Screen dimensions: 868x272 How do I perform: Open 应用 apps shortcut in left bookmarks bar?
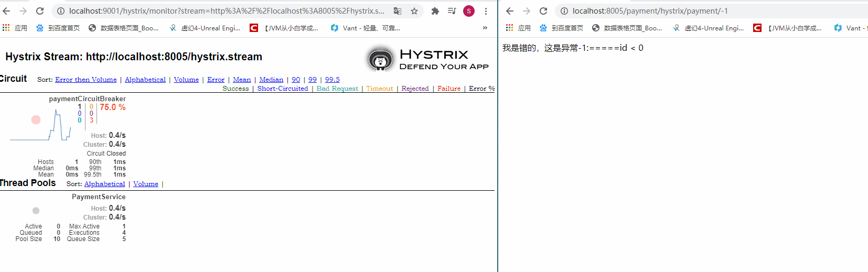[15, 28]
